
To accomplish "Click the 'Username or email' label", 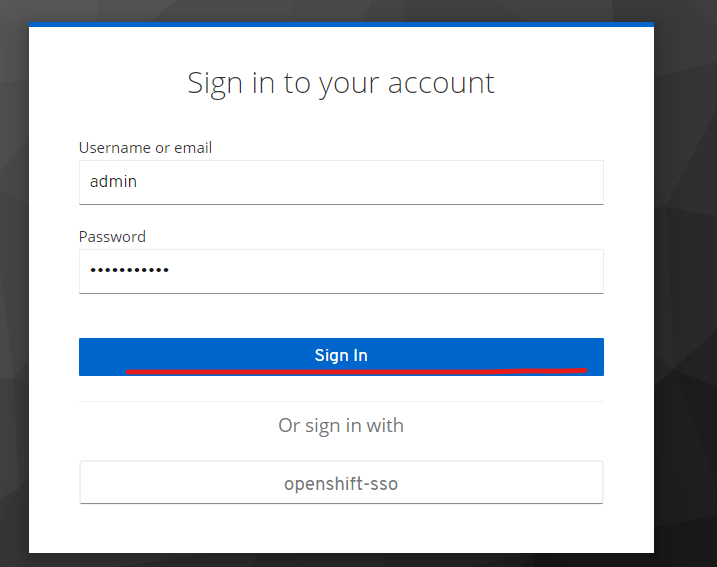I will [x=145, y=148].
